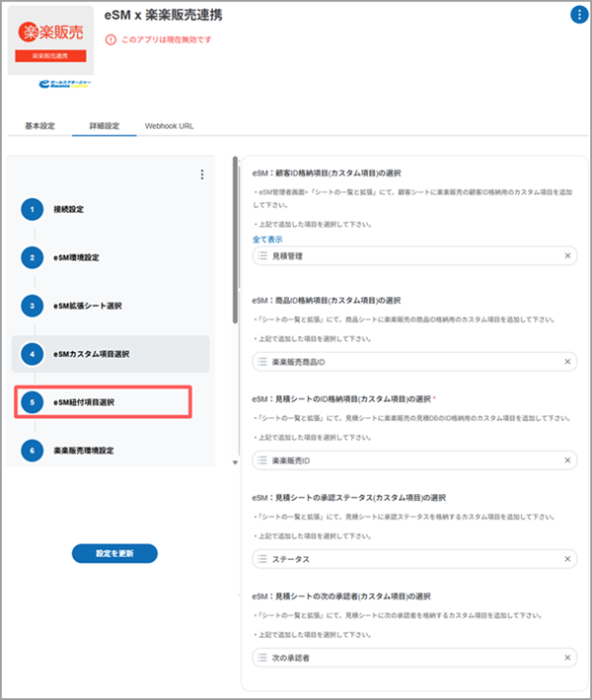The height and width of the screenshot is (700, 592).
Task: Open the step list three-dot menu
Action: click(202, 175)
